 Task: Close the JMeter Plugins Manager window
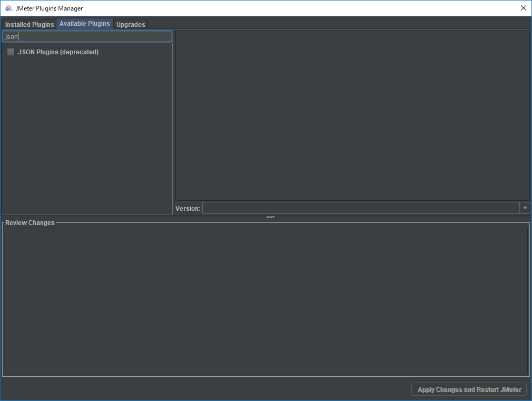(x=523, y=8)
